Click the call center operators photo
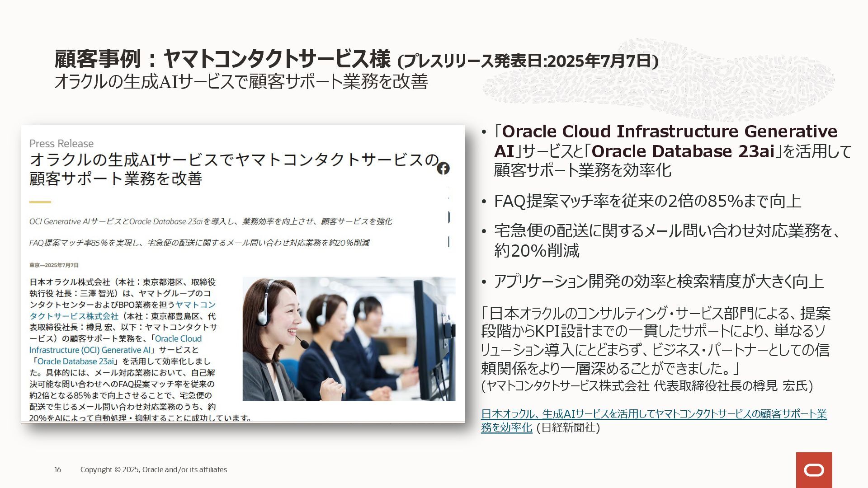This screenshot has height=488, width=868. [x=349, y=339]
